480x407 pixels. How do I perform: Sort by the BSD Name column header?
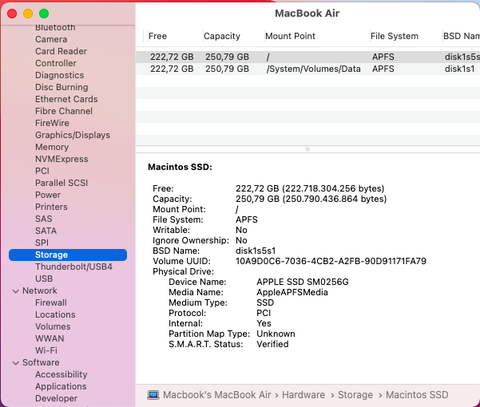[x=461, y=36]
